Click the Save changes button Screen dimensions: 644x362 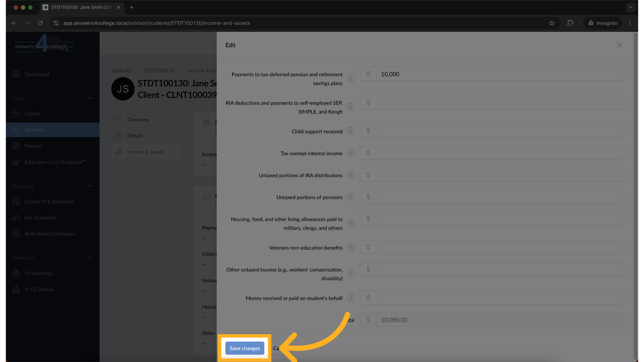(245, 348)
